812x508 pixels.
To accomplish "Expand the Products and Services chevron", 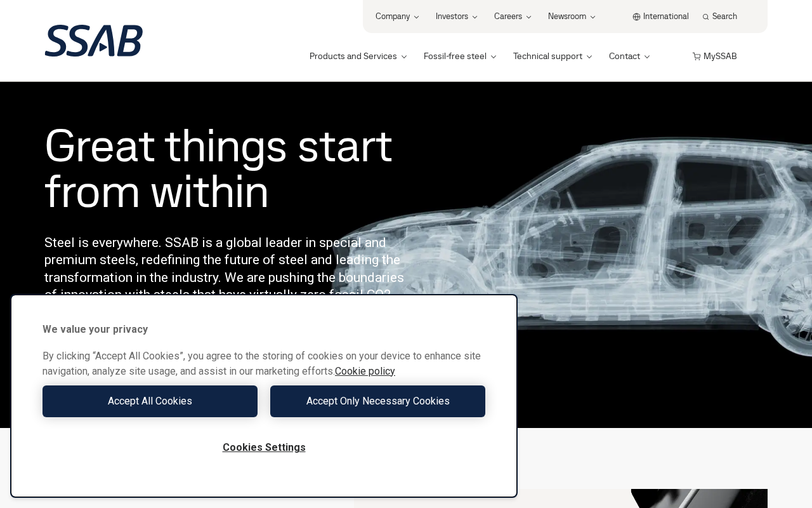I will point(403,57).
